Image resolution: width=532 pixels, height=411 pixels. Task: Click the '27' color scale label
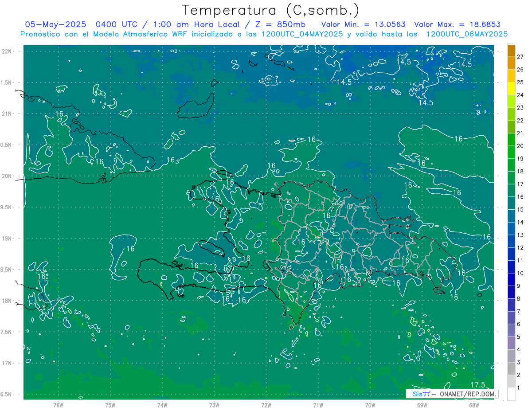[520, 57]
